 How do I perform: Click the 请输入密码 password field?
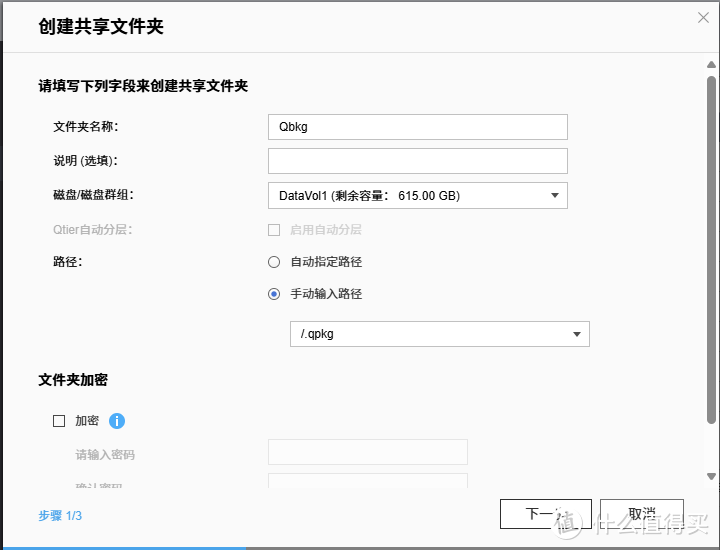click(x=367, y=453)
